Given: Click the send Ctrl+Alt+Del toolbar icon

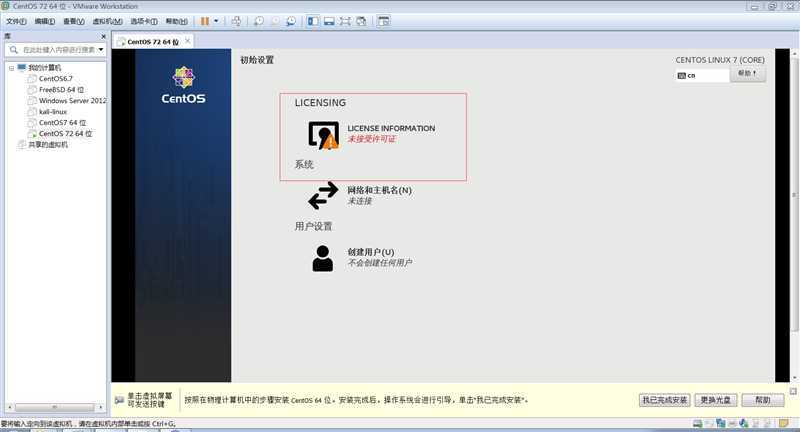Looking at the screenshot, I should click(236, 21).
